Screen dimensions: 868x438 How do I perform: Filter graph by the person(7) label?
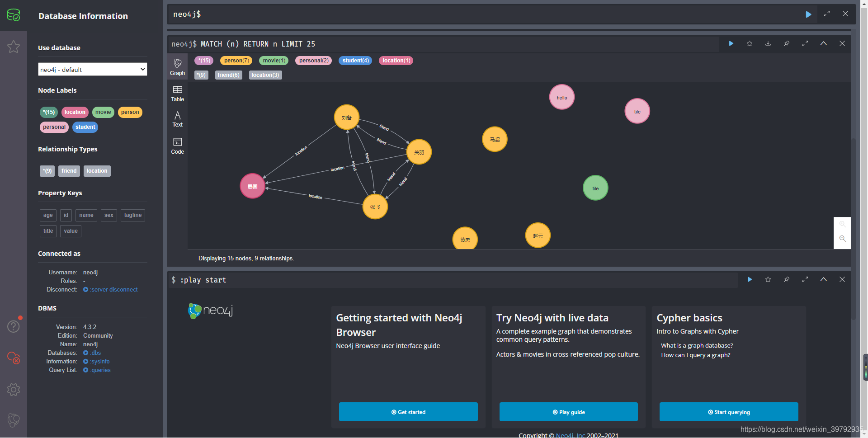click(236, 60)
